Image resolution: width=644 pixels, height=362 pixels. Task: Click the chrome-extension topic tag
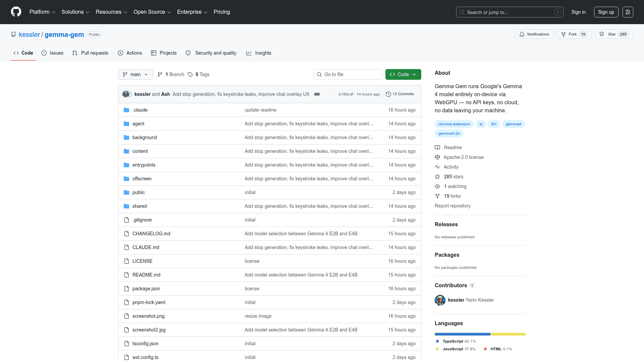point(454,124)
